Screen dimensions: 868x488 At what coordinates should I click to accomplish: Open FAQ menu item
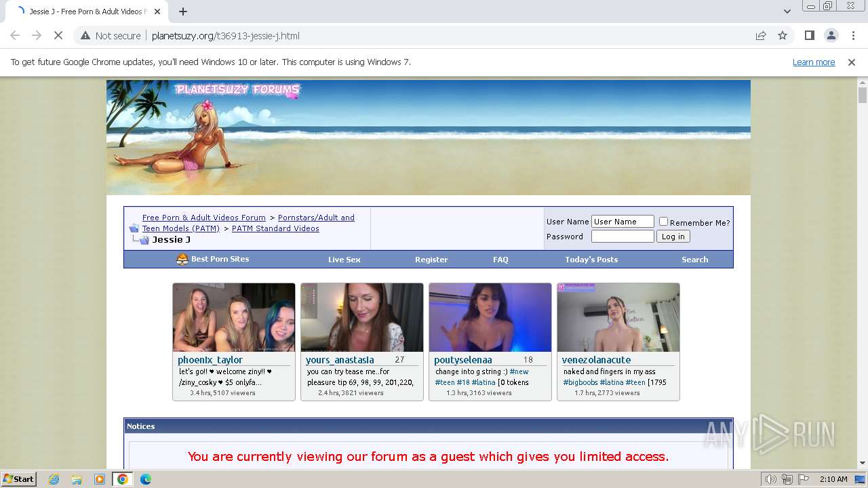(500, 260)
